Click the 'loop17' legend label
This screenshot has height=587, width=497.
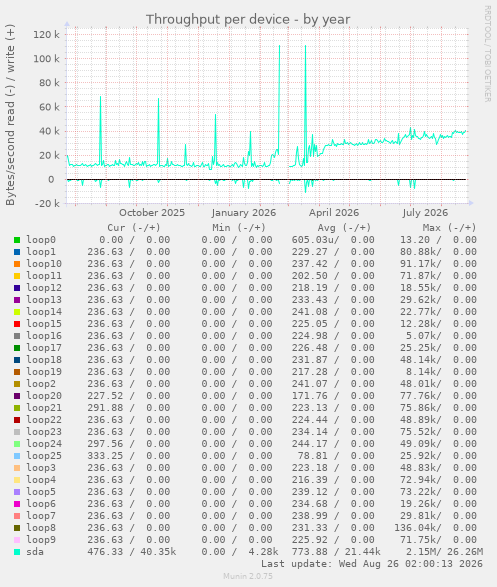(44, 348)
